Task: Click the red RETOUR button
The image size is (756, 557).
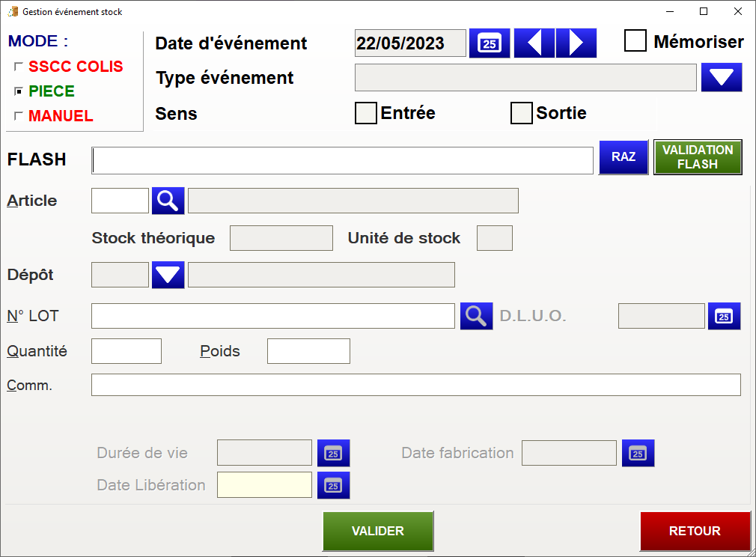Action: 695,531
